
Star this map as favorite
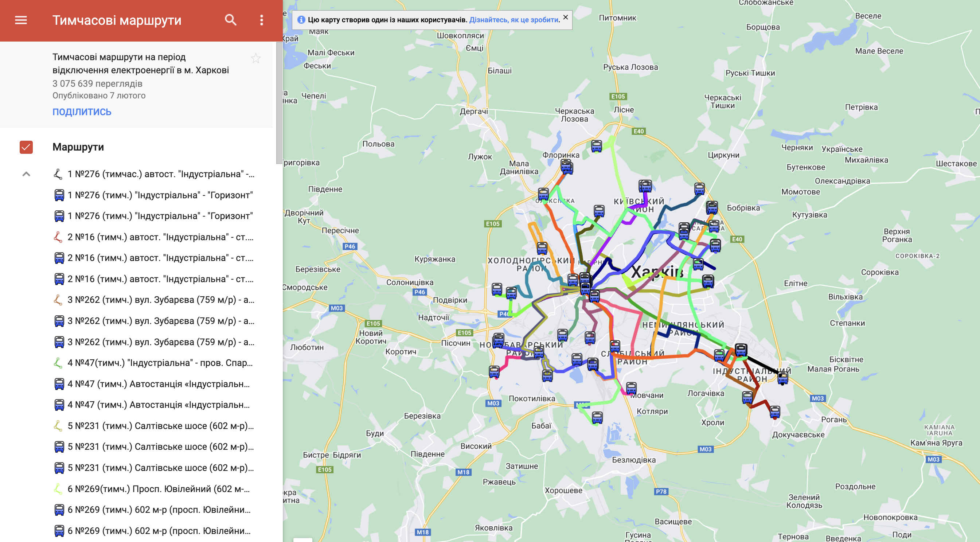click(255, 58)
